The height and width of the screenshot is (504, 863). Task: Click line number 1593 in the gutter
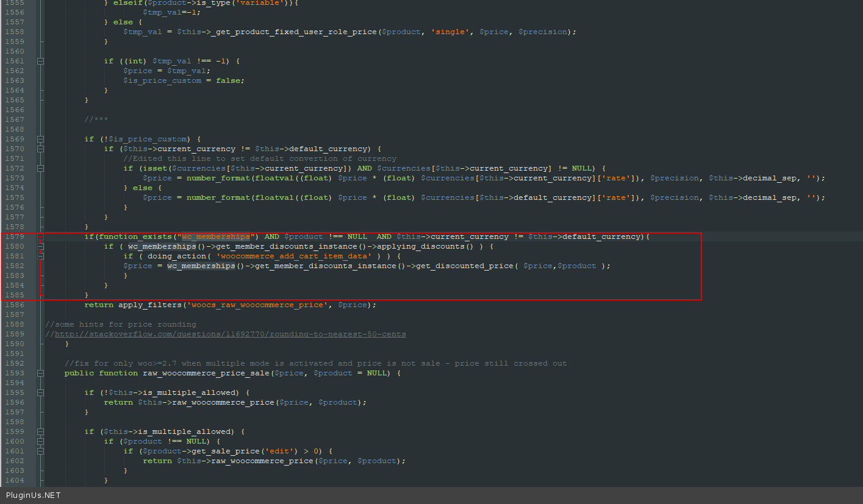coord(15,373)
